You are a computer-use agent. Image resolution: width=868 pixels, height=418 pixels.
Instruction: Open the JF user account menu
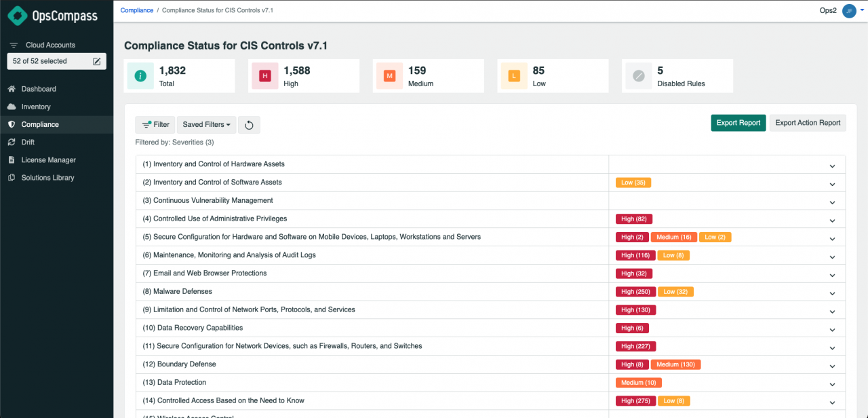coord(849,10)
